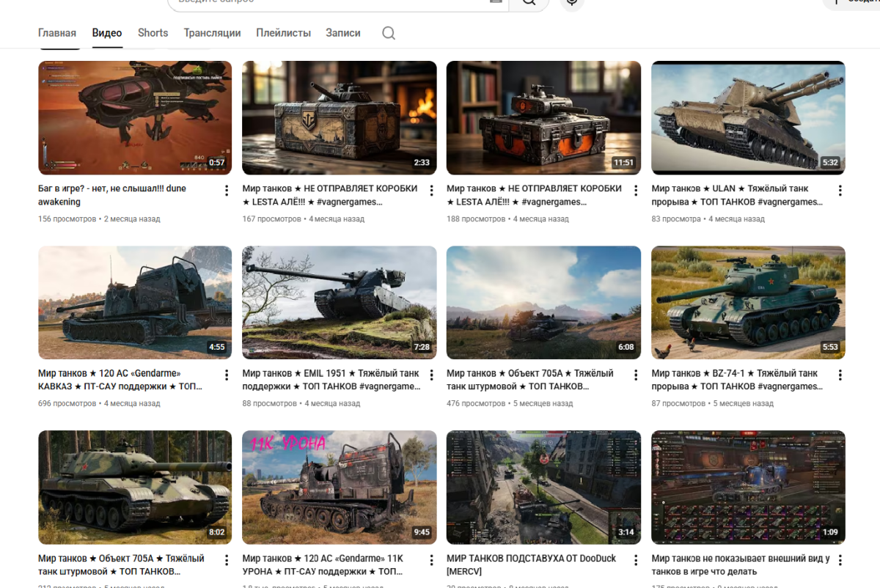The height and width of the screenshot is (588, 880).
Task: Open the МИР ТАНКОВ ПОДСТАВУХА ОТ DooDuck title
Action: (531, 565)
